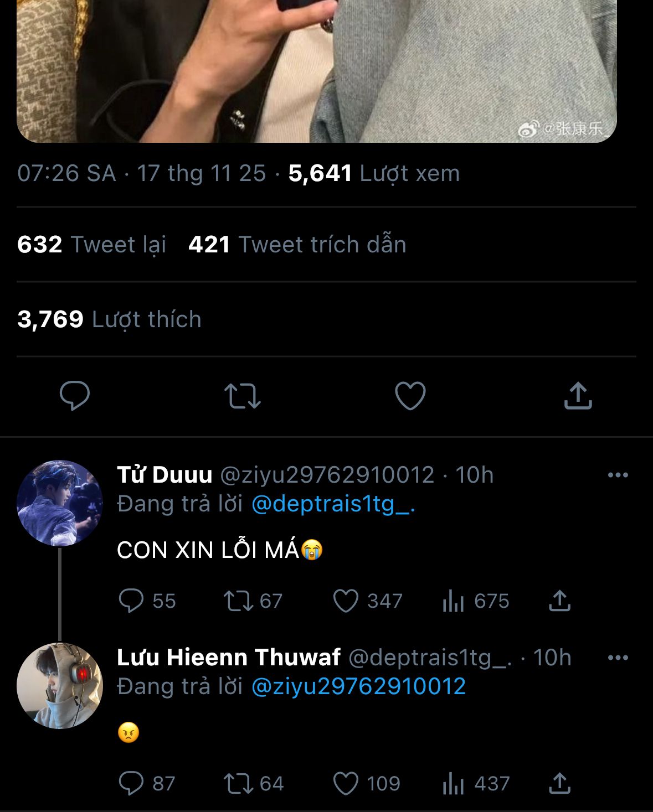Retweet Lưu Hieenn Thuwaf's comment
Image resolution: width=653 pixels, height=812 pixels.
pyautogui.click(x=238, y=784)
